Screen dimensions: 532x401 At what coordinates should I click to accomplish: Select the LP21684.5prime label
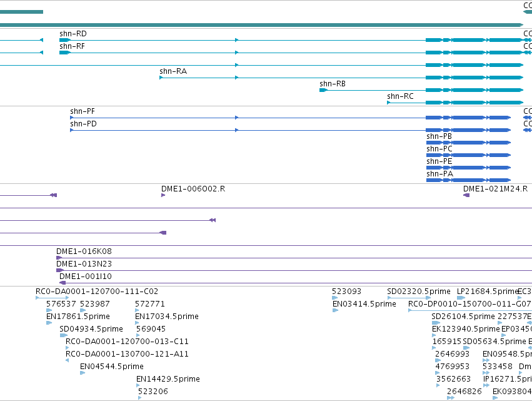[x=487, y=292]
